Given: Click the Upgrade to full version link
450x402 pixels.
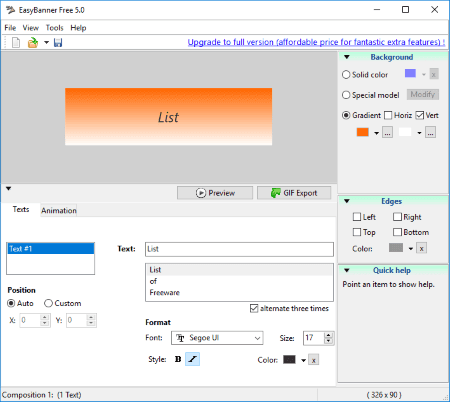Looking at the screenshot, I should click(x=316, y=42).
